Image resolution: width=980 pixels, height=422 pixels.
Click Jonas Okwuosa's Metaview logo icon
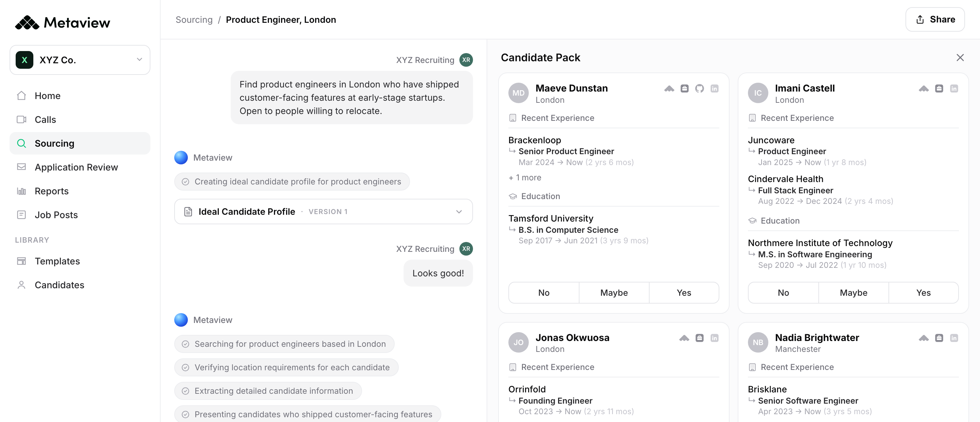click(684, 338)
